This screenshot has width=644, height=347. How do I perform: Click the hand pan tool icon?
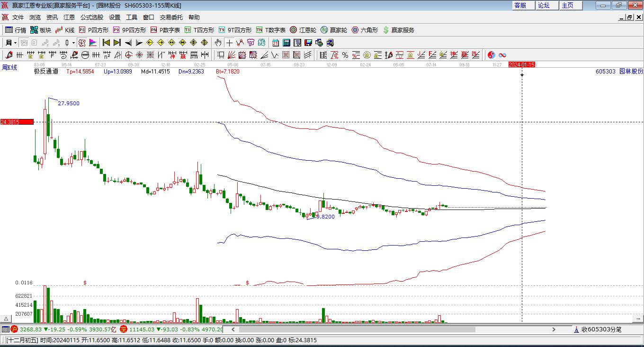point(218,43)
